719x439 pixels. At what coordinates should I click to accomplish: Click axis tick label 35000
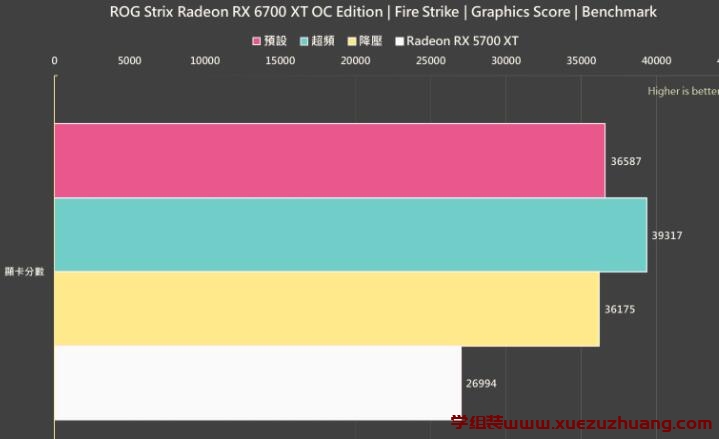coord(581,61)
